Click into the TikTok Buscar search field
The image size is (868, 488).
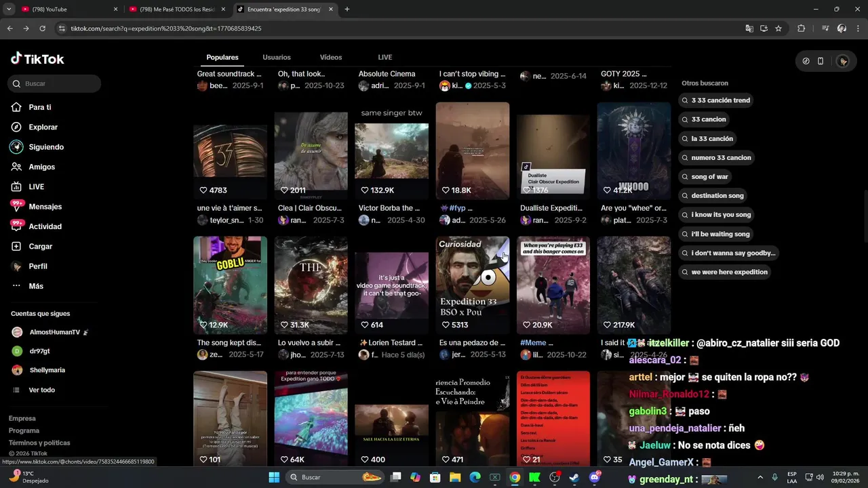(55, 83)
